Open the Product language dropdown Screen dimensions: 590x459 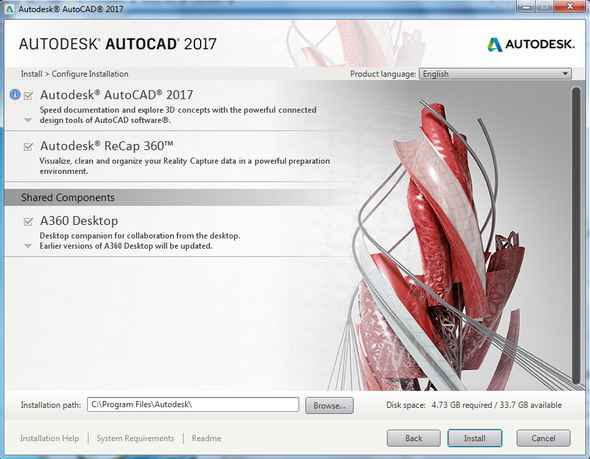(495, 74)
